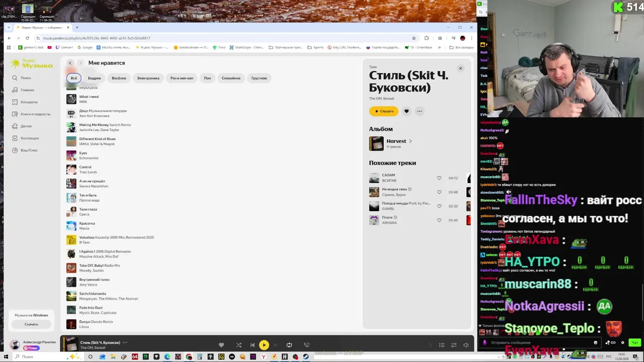Image resolution: width=644 pixels, height=362 pixels.
Task: Open playback settings sliders icon
Action: 454,345
